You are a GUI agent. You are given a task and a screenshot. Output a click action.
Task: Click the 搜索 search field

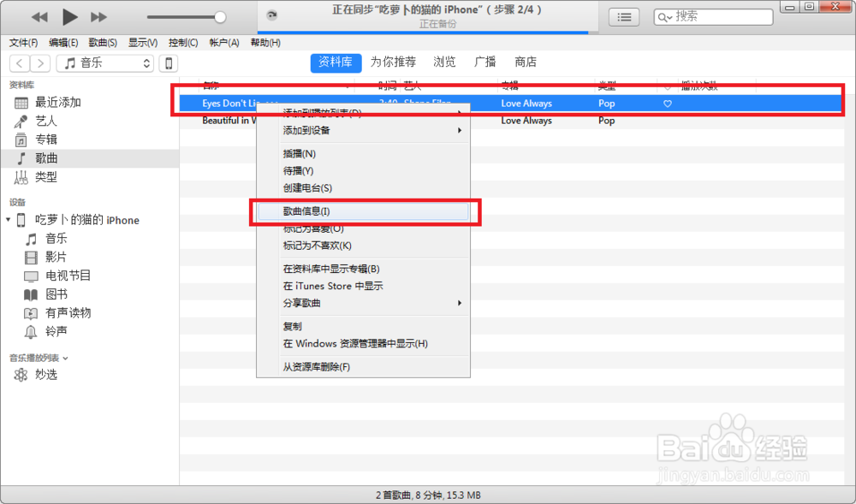714,17
